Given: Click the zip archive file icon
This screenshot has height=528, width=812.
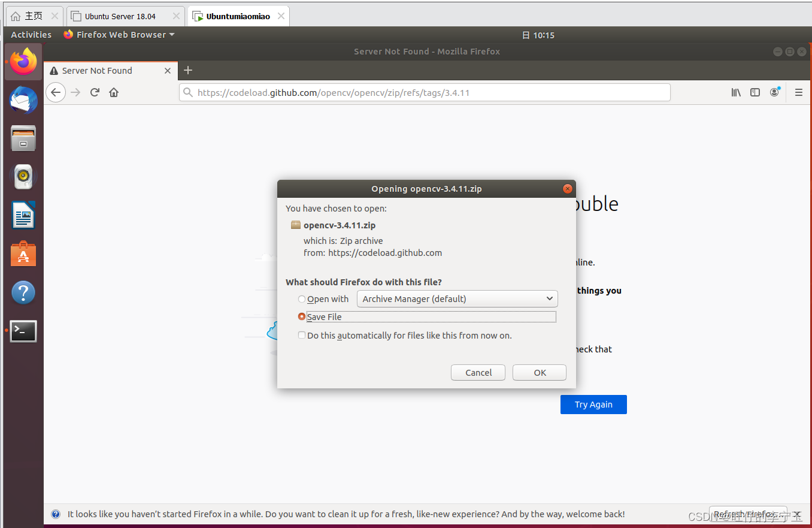Looking at the screenshot, I should (x=295, y=225).
